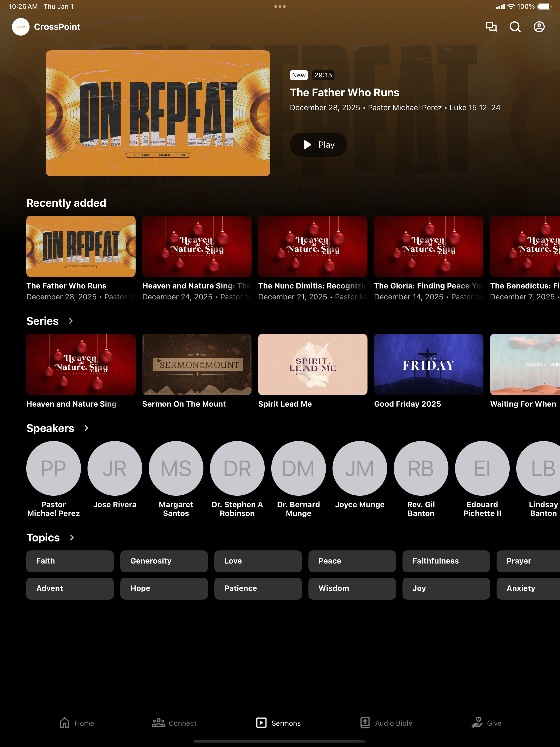Switch to the Connect tab
Viewport: 560px width, 747px height.
click(x=174, y=723)
